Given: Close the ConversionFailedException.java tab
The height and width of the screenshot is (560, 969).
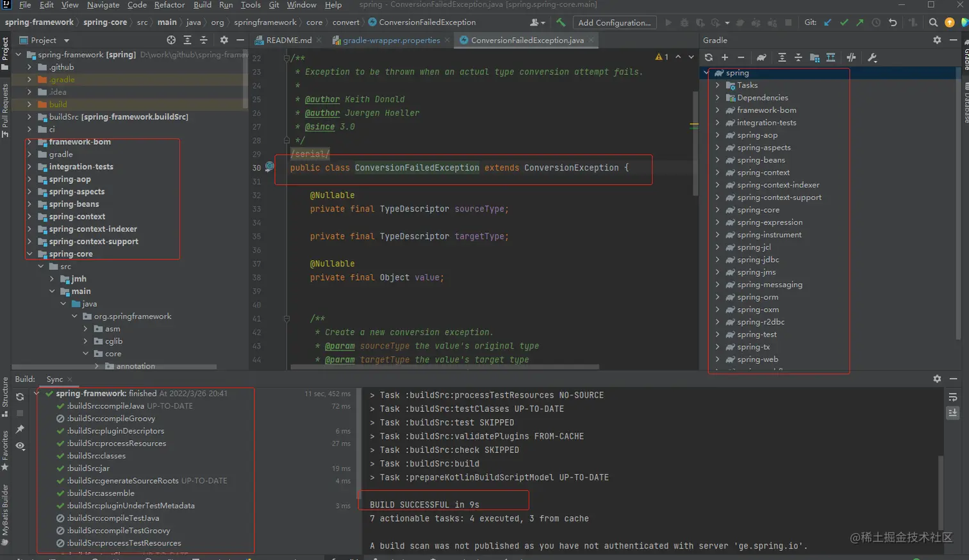Looking at the screenshot, I should [x=591, y=40].
